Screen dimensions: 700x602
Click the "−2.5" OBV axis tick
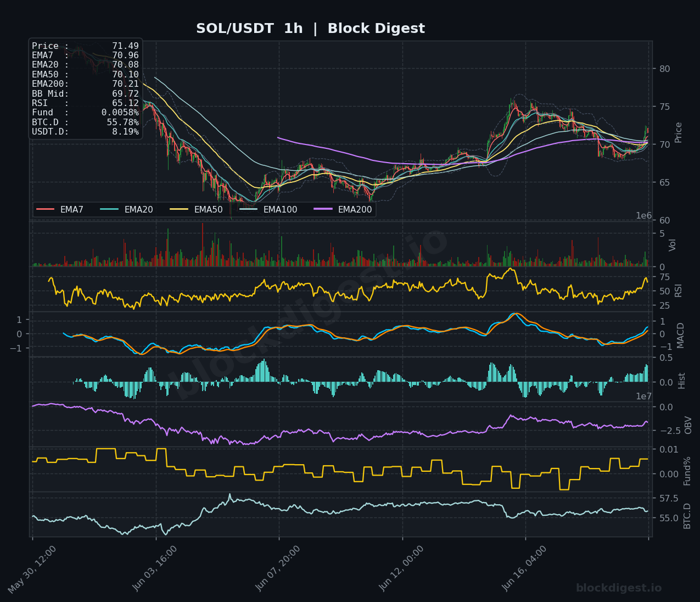tap(669, 431)
